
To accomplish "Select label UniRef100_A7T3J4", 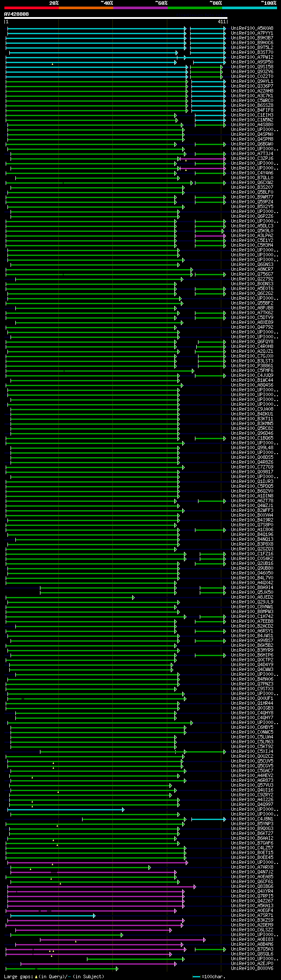I will tap(252, 153).
